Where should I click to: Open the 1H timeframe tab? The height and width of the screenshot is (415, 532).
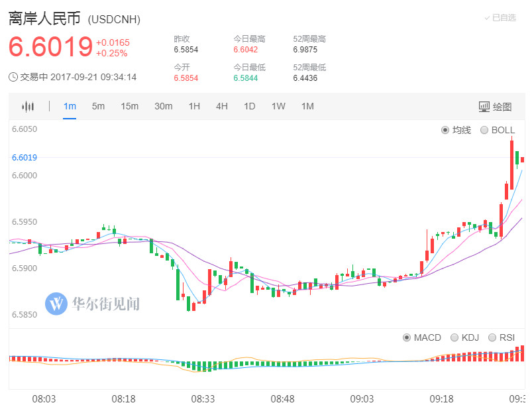pyautogui.click(x=194, y=107)
